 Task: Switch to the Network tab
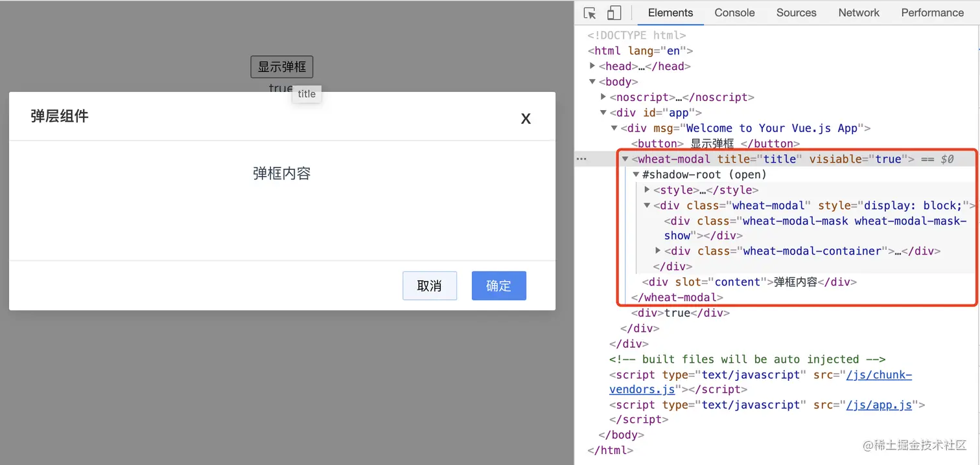(x=859, y=13)
